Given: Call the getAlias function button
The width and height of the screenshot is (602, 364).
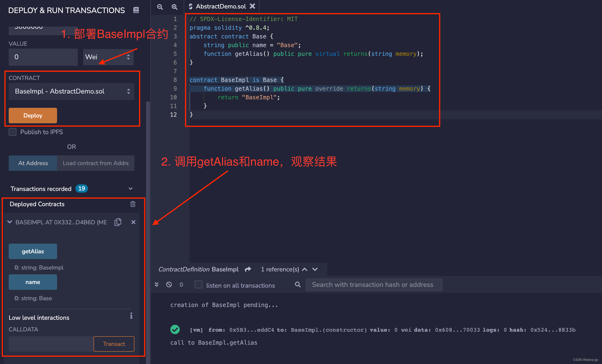Looking at the screenshot, I should click(32, 251).
